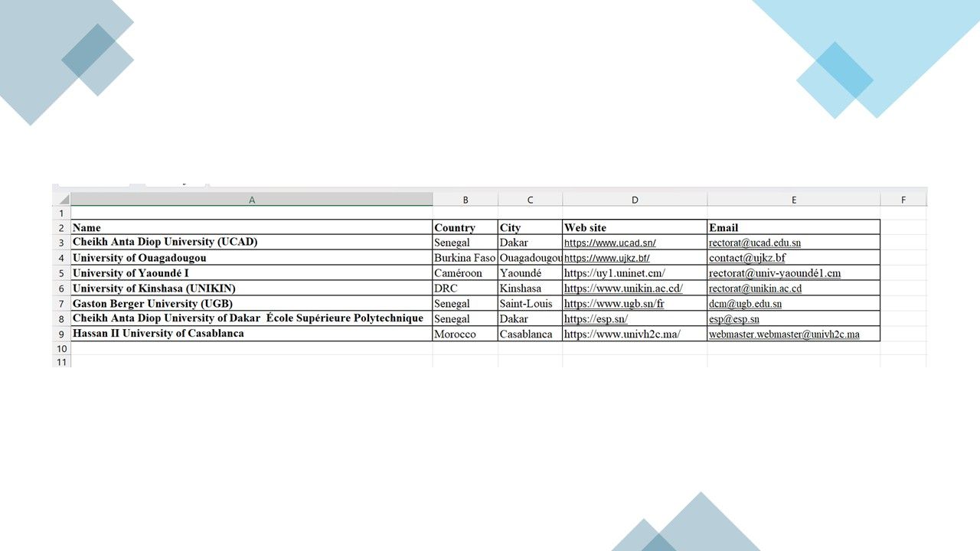
Task: Click the "Caméroon" country cell
Action: tap(465, 273)
